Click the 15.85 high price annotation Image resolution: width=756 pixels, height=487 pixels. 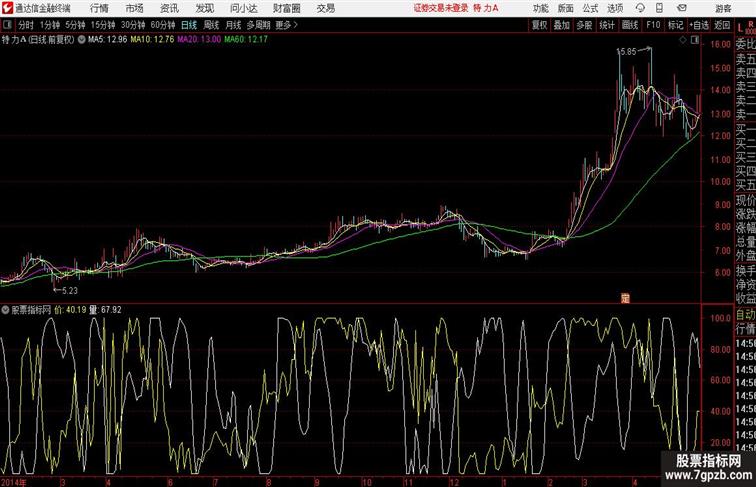tap(627, 52)
